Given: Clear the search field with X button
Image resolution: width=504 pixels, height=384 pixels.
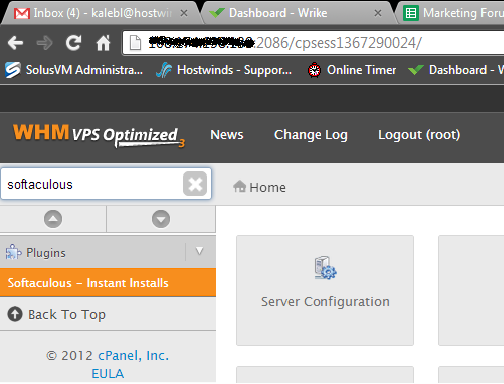Looking at the screenshot, I should [x=195, y=184].
